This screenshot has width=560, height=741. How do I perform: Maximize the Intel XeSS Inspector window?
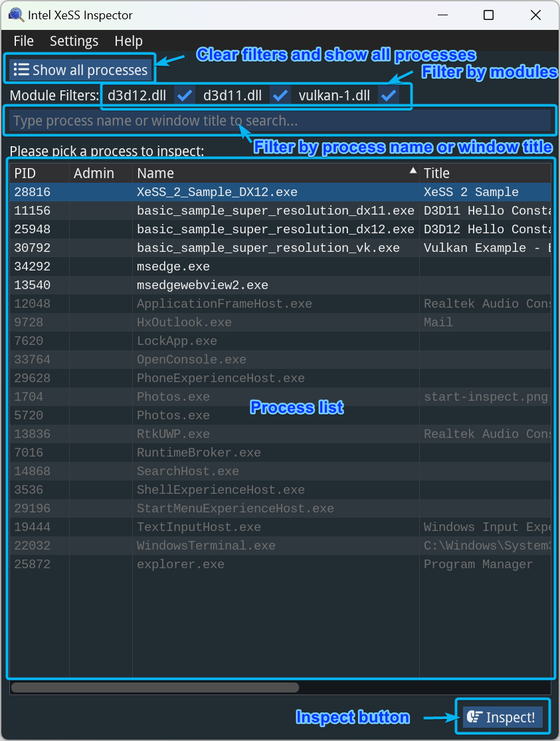(489, 15)
